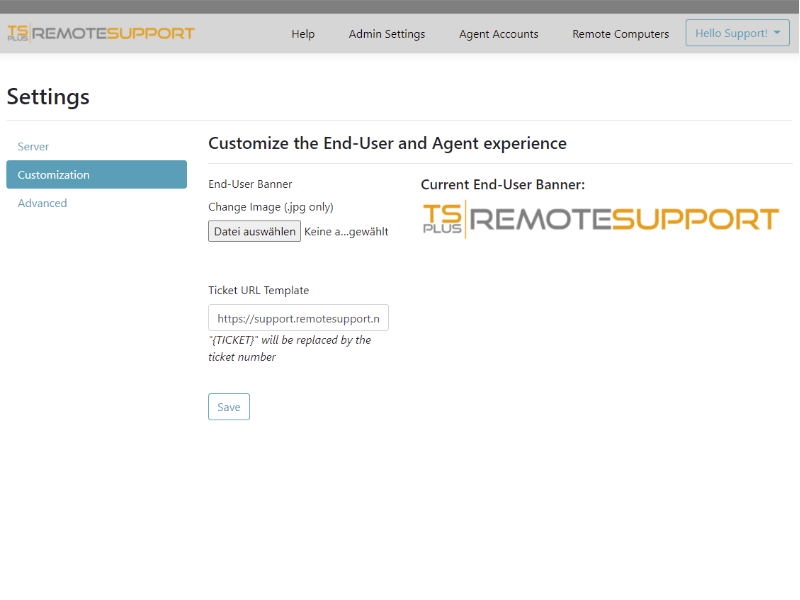Image resolution: width=800 pixels, height=600 pixels.
Task: Click the 'End-User Banner' label
Action: [251, 184]
